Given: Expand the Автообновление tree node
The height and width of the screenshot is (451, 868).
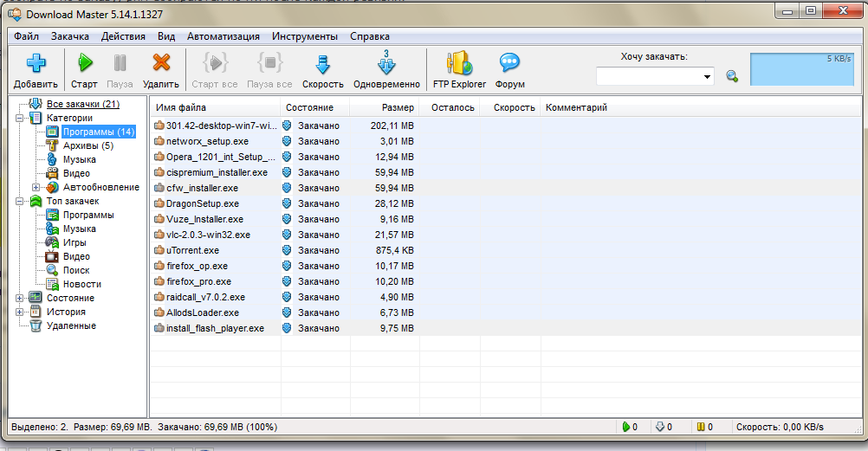Looking at the screenshot, I should click(x=36, y=187).
